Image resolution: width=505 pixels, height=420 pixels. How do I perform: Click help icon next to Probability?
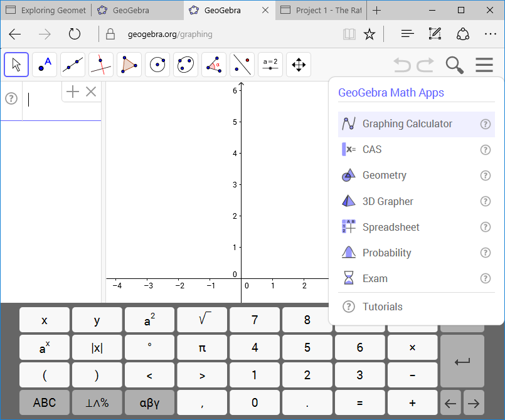coord(486,253)
